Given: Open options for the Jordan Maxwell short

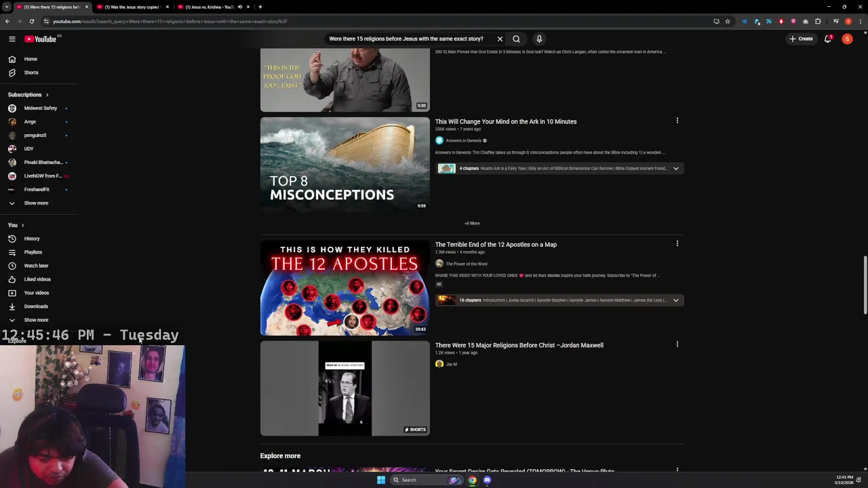Looking at the screenshot, I should point(677,344).
